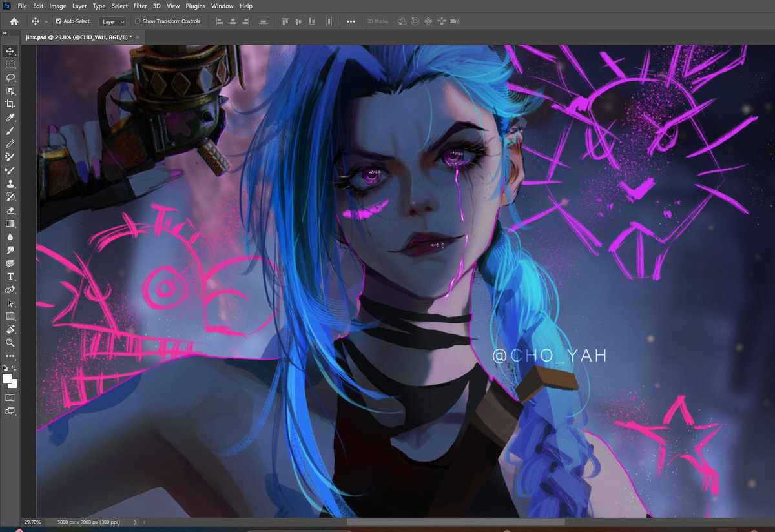Align vertical centers in options bar
The height and width of the screenshot is (532, 775).
pos(299,21)
